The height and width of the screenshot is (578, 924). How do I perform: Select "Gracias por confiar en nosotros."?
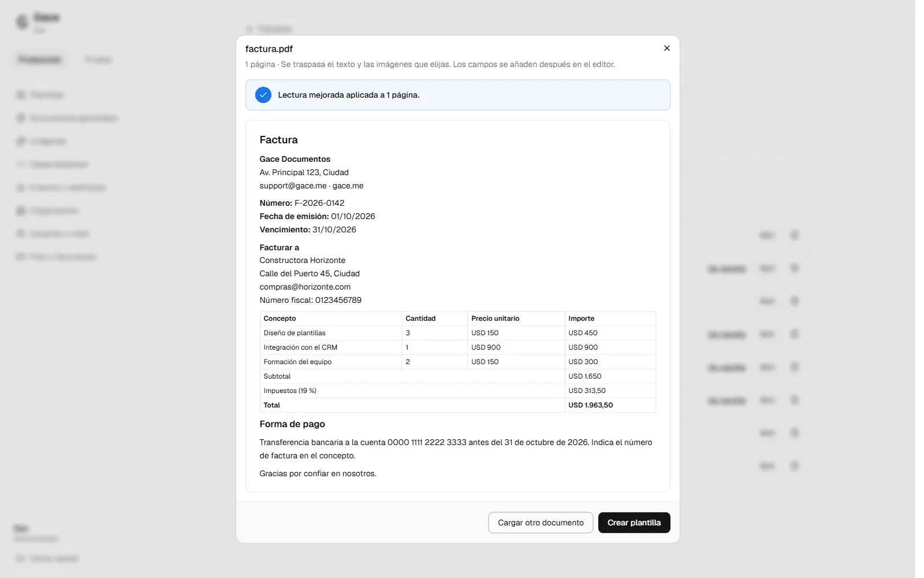click(x=318, y=473)
